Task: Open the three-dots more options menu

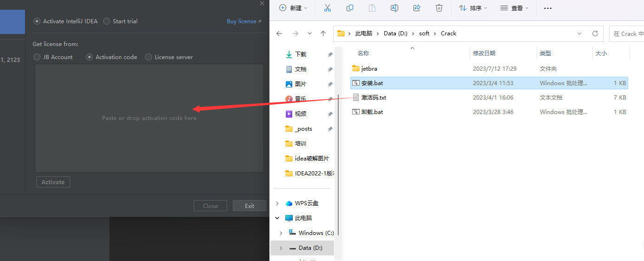Action: 548,8
